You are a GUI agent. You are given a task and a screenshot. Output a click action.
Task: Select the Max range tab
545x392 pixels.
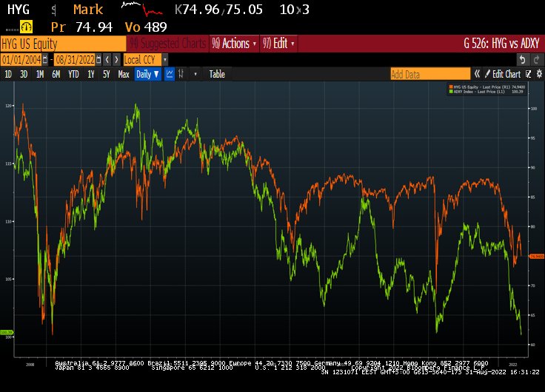click(124, 74)
